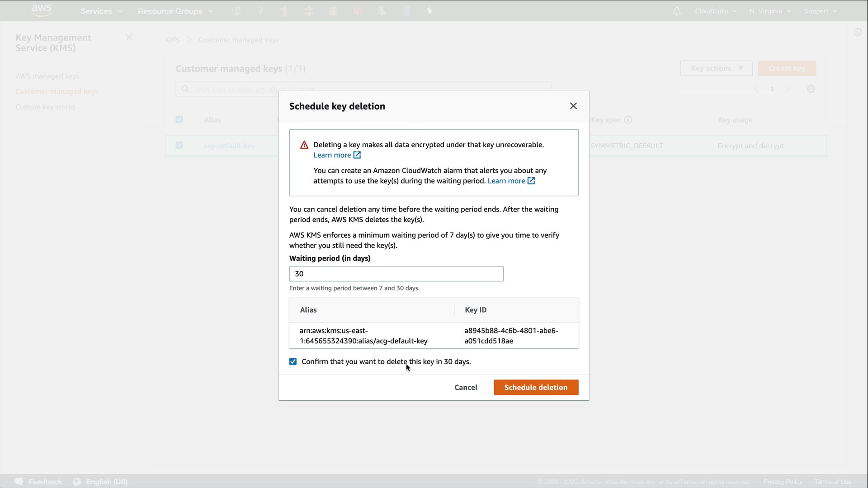The height and width of the screenshot is (488, 868).
Task: Click the waiting period days field
Action: coord(396,274)
